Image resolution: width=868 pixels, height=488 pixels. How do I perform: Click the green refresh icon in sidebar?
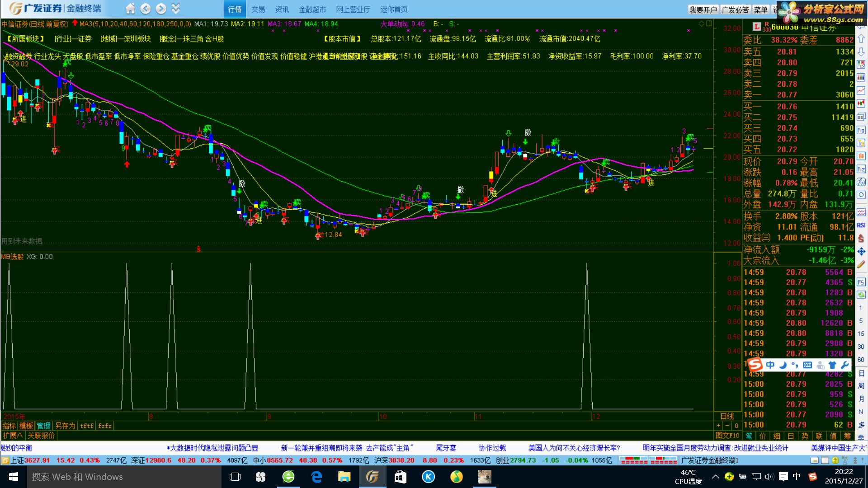pyautogui.click(x=861, y=295)
